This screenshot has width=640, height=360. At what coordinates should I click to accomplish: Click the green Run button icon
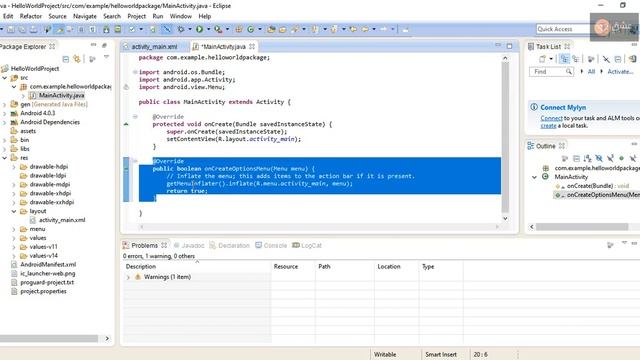[x=199, y=29]
